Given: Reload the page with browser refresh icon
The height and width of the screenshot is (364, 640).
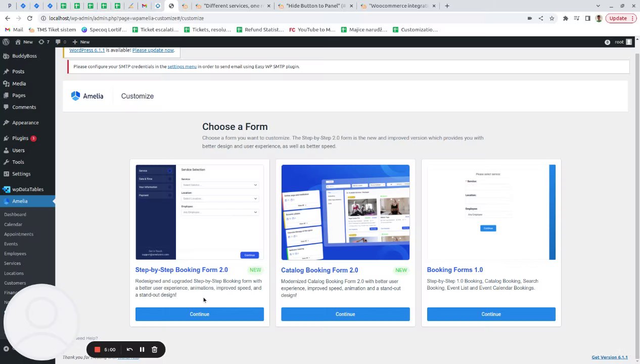Looking at the screenshot, I should tap(29, 18).
